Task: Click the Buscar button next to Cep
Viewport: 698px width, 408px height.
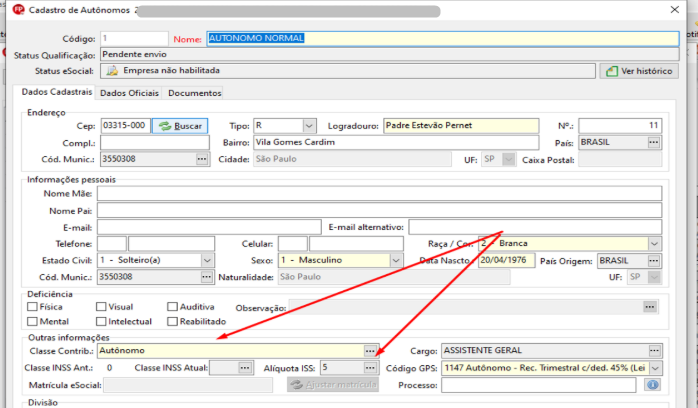Action: [x=180, y=126]
